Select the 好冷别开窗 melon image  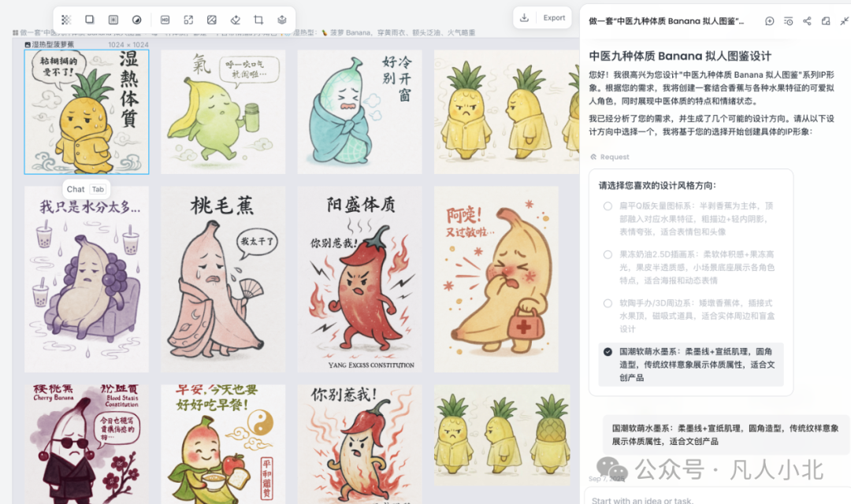coord(360,112)
